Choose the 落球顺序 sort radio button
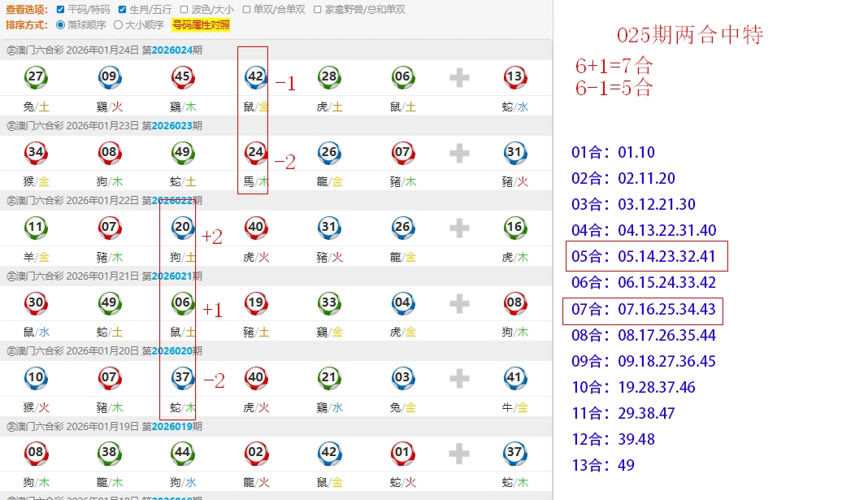The image size is (868, 500). pos(60,24)
